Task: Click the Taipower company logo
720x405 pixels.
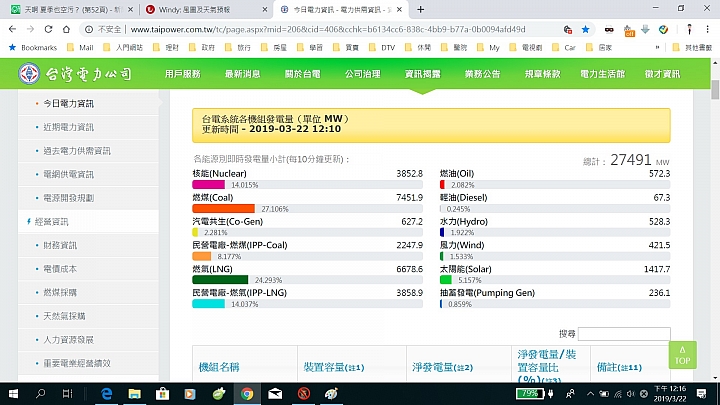Action: tap(75, 73)
